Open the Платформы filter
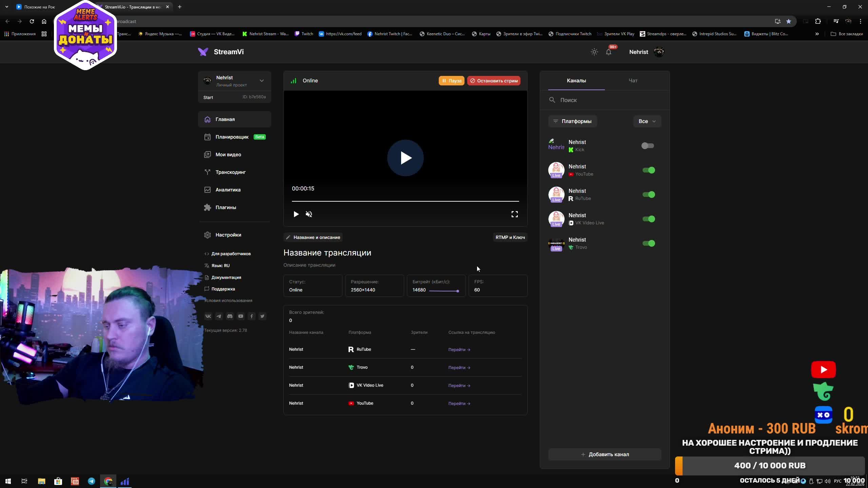Screen dimensions: 868x488 click(x=572, y=121)
